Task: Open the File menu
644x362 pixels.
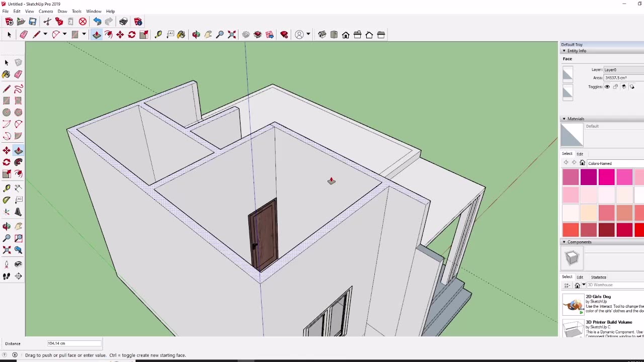Action: coord(6,11)
